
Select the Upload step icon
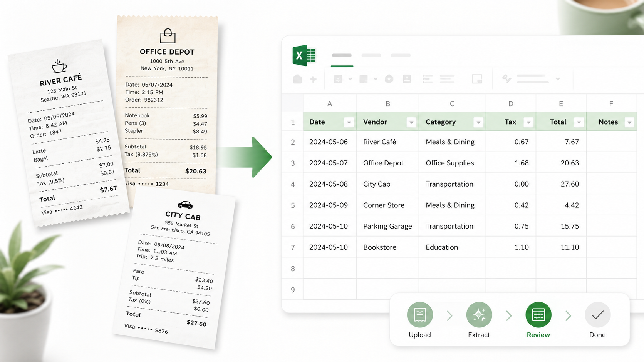click(420, 315)
